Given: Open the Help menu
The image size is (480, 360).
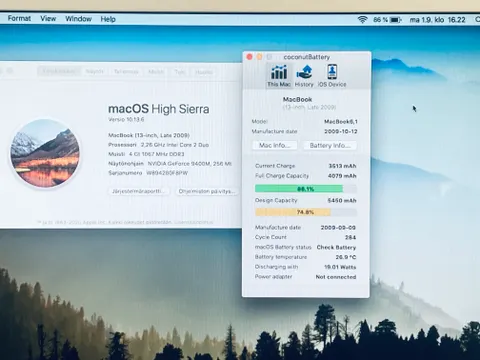Looking at the screenshot, I should [x=108, y=19].
